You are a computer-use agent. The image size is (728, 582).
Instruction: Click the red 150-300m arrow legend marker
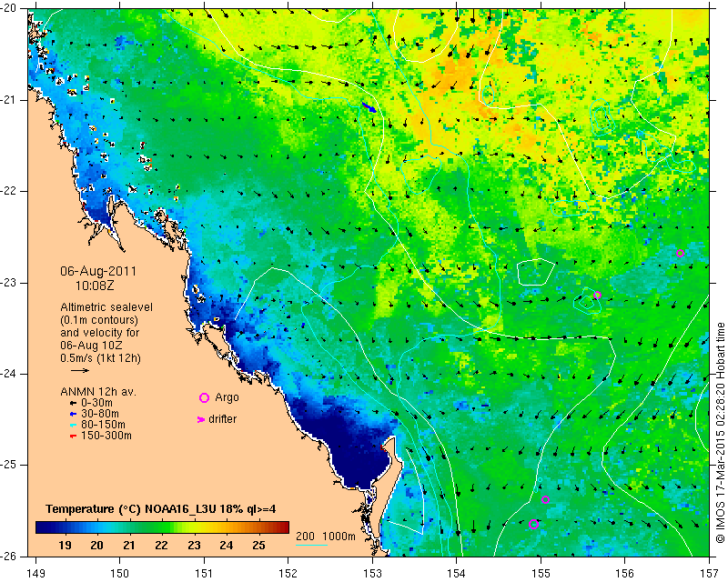point(73,436)
